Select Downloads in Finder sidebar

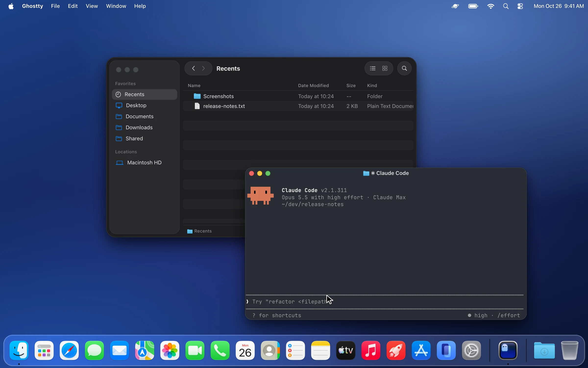tap(145, 128)
